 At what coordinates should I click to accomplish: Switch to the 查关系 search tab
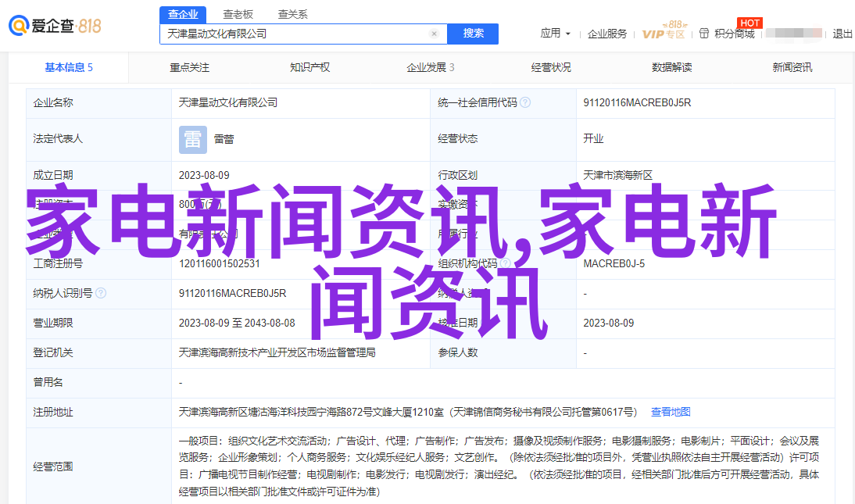pyautogui.click(x=293, y=15)
